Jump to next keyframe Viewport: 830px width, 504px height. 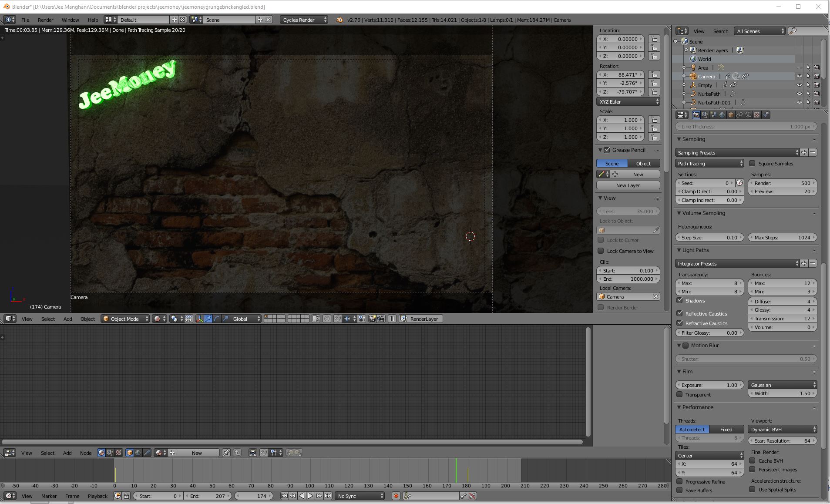319,496
